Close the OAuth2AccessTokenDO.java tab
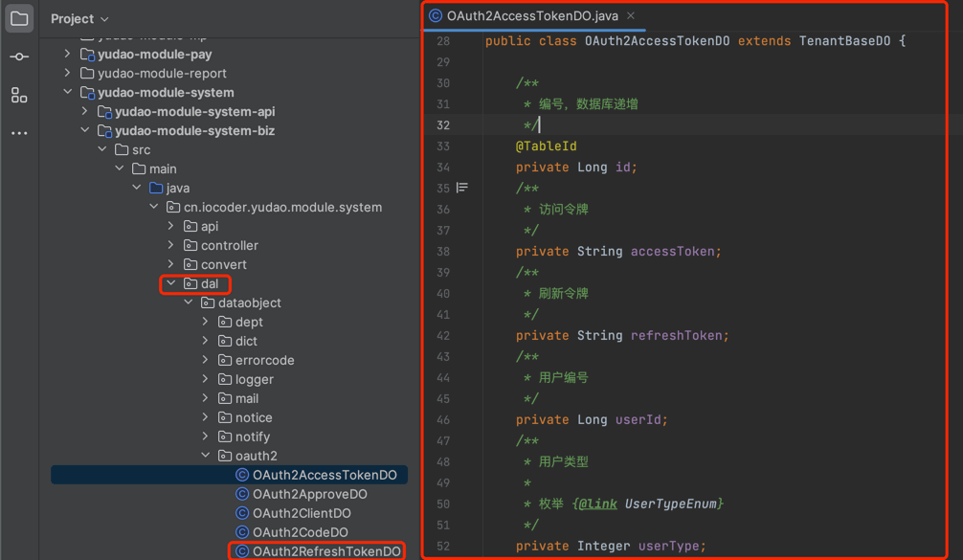This screenshot has height=560, width=963. pyautogui.click(x=631, y=16)
